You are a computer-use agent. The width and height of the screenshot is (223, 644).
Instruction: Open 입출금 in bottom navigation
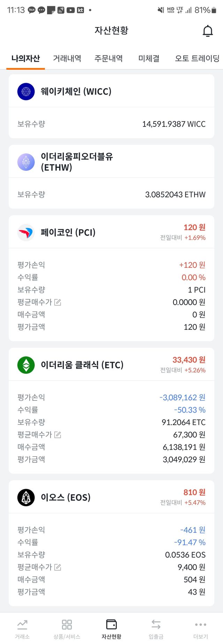pyautogui.click(x=156, y=629)
